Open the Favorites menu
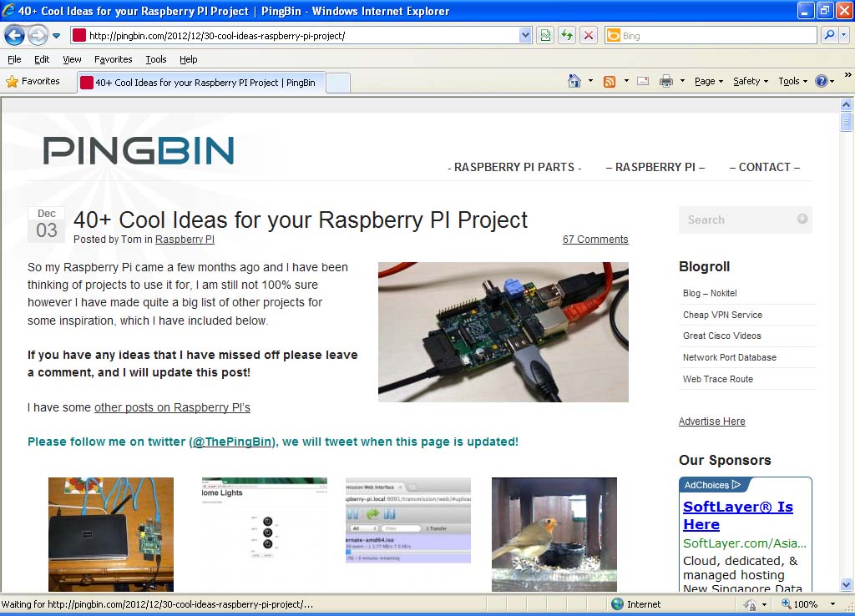The height and width of the screenshot is (616, 855). tap(113, 59)
